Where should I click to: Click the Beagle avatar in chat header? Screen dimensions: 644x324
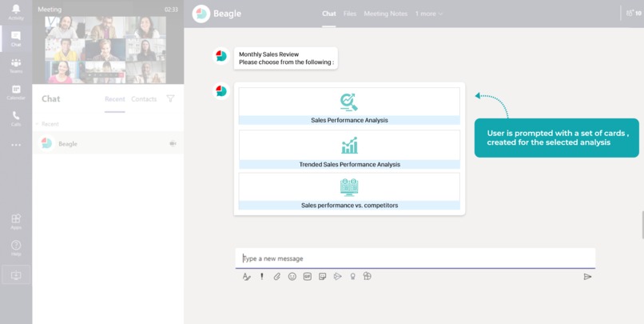point(201,14)
